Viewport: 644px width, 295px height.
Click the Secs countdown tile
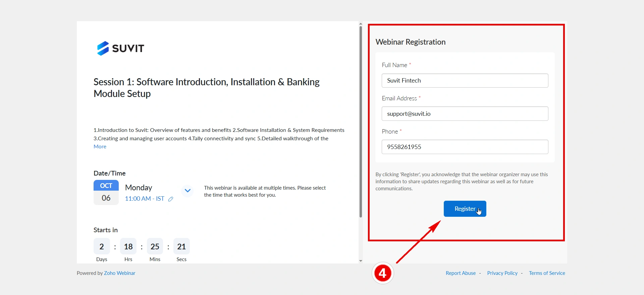point(181,247)
